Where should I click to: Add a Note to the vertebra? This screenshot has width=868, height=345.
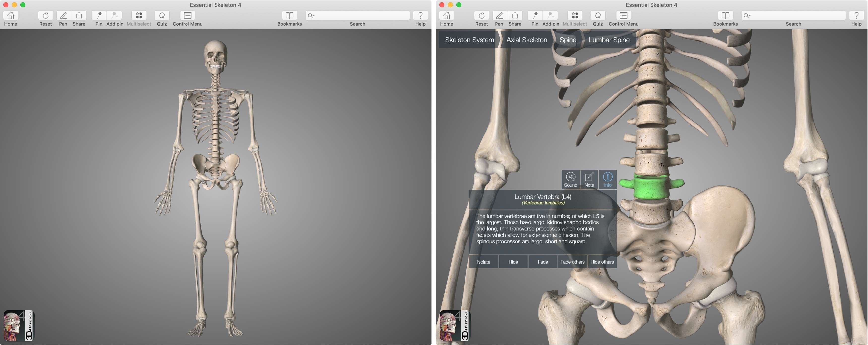(589, 179)
